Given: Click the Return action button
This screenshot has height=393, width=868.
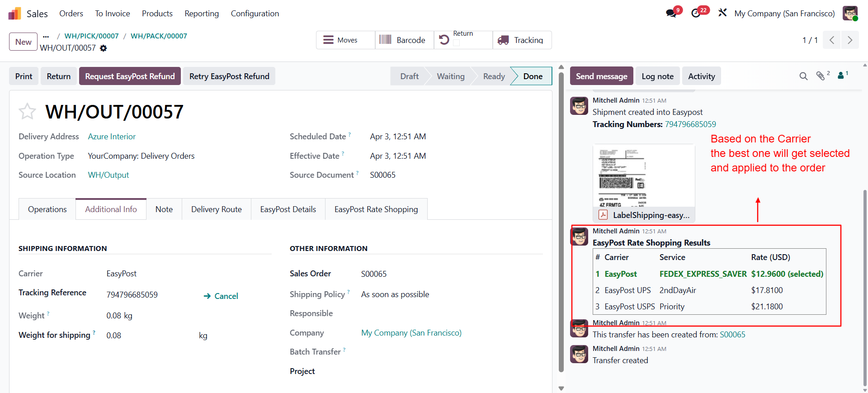Looking at the screenshot, I should 59,76.
